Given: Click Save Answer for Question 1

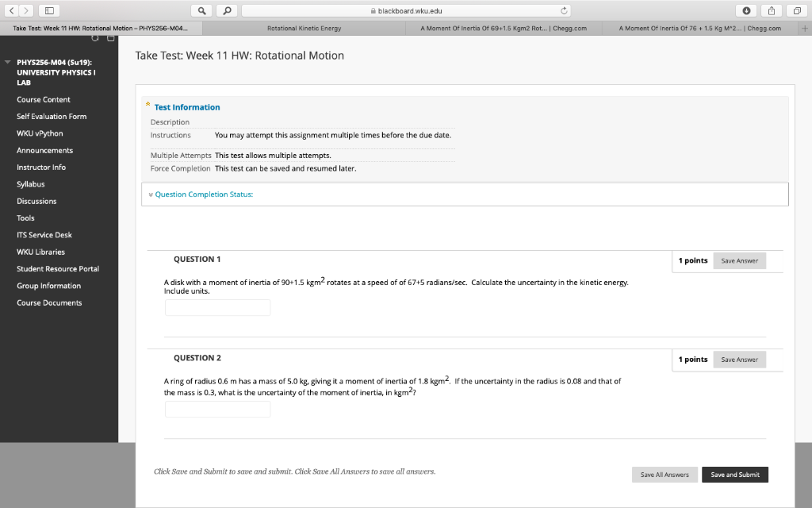Looking at the screenshot, I should [x=739, y=260].
